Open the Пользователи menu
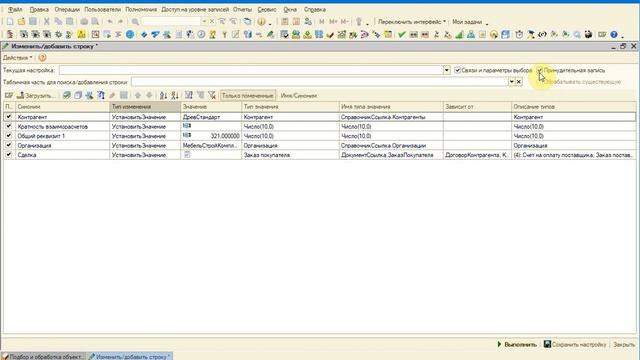The image size is (640, 360). click(102, 9)
